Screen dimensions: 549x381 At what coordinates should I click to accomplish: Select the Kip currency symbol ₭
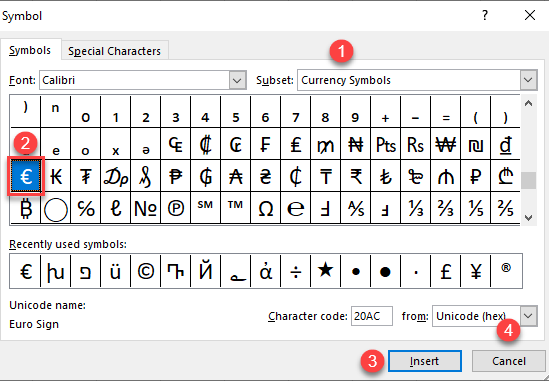pos(56,176)
